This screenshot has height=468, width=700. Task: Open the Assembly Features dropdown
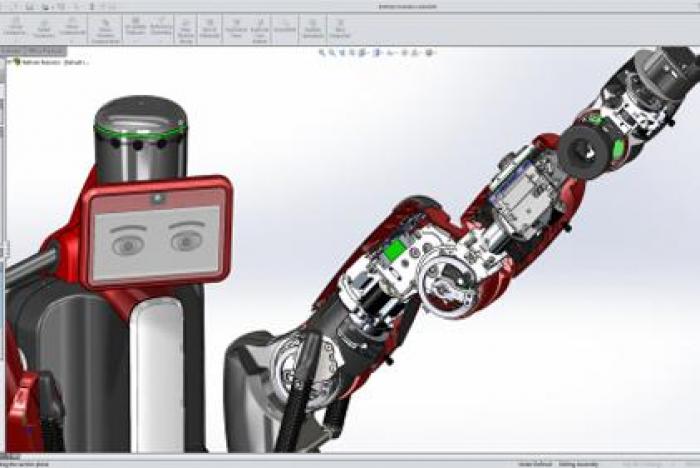[134, 27]
